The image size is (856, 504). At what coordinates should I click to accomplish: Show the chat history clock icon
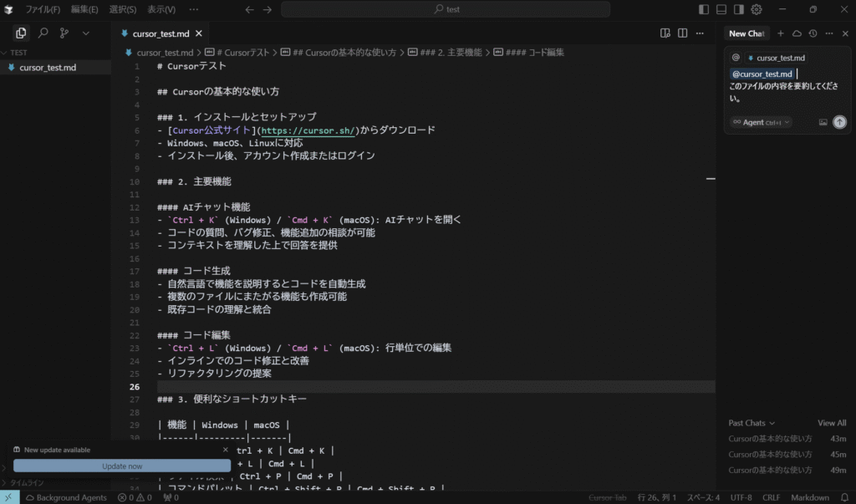tap(813, 33)
